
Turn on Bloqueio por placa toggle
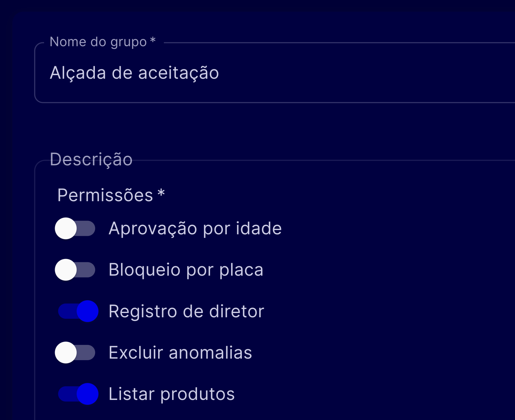click(x=75, y=270)
